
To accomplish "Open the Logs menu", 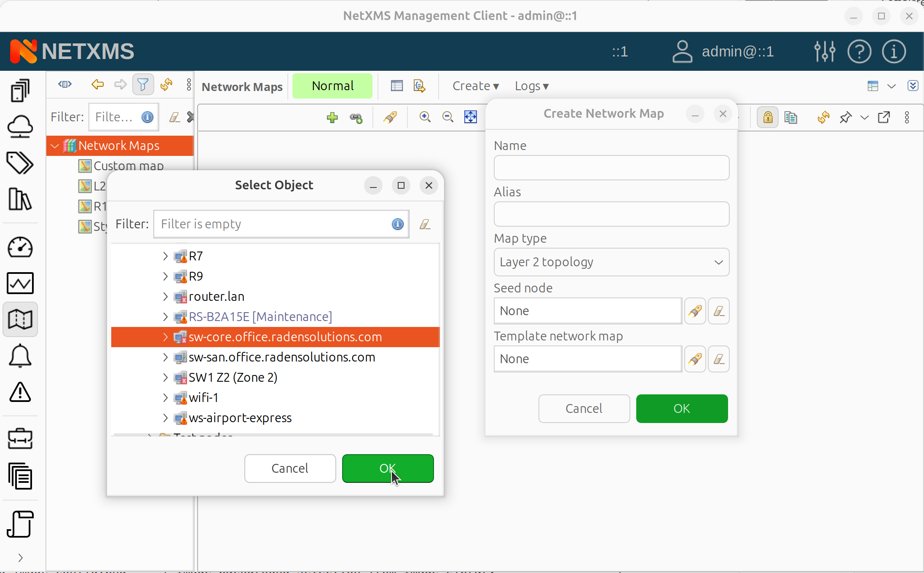I will pyautogui.click(x=531, y=86).
